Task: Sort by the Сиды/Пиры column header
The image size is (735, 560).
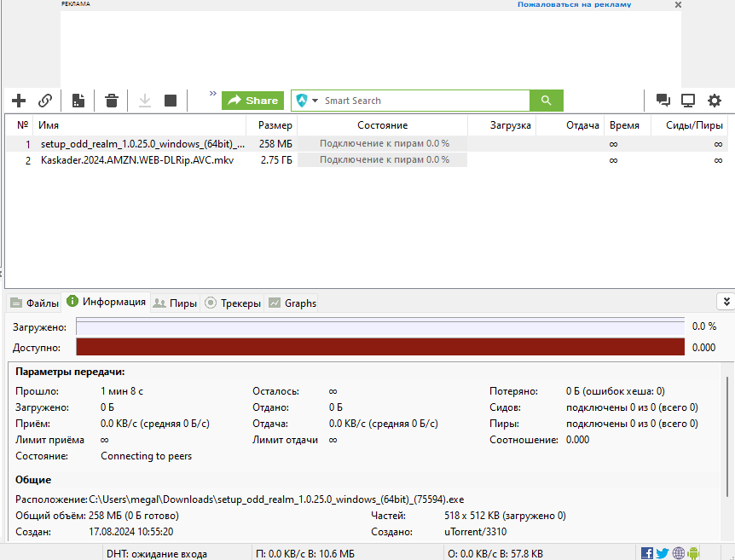Action: pyautogui.click(x=690, y=125)
